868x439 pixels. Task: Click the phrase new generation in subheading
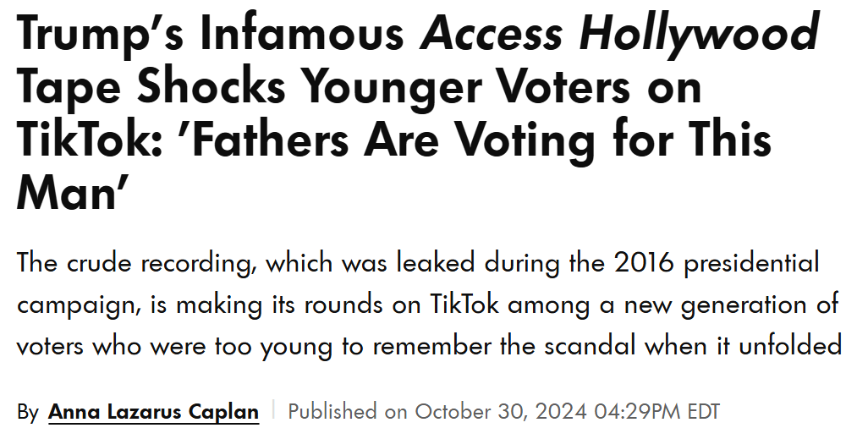coord(721,306)
